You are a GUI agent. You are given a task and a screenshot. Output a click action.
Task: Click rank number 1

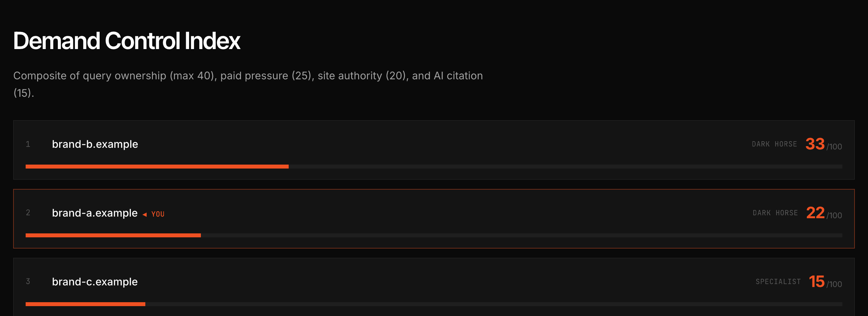point(28,145)
